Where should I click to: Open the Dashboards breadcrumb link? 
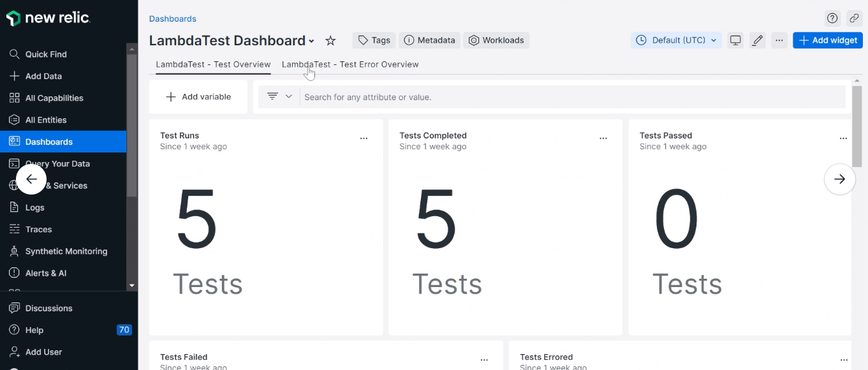173,18
